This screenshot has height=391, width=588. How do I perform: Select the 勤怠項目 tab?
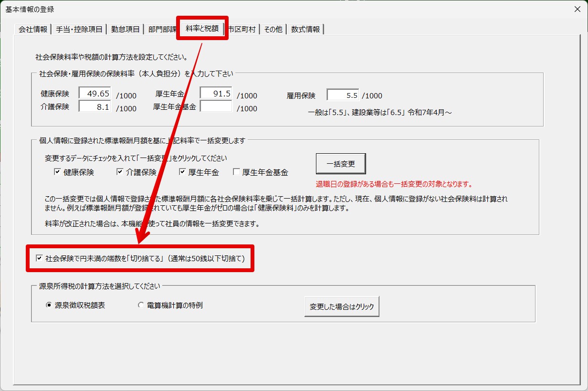[x=125, y=29]
